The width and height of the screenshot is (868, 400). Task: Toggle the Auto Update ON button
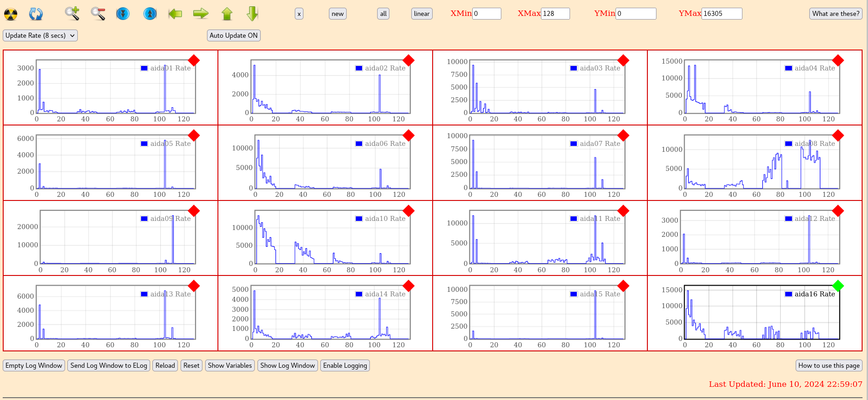pyautogui.click(x=233, y=35)
